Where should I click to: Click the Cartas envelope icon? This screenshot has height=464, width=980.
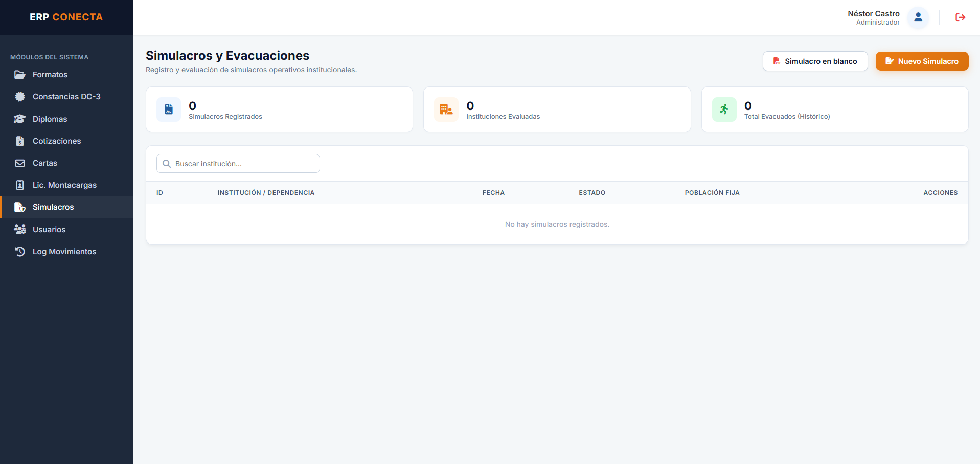[20, 163]
